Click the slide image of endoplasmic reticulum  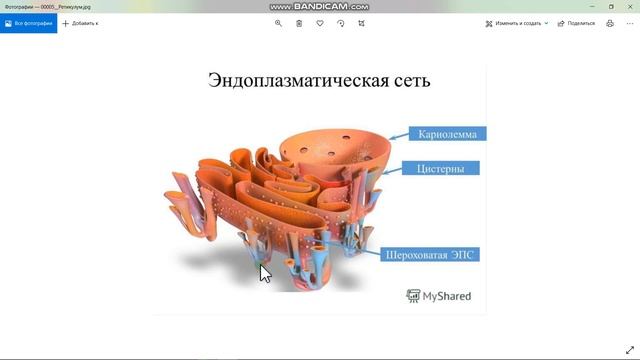coord(320,189)
